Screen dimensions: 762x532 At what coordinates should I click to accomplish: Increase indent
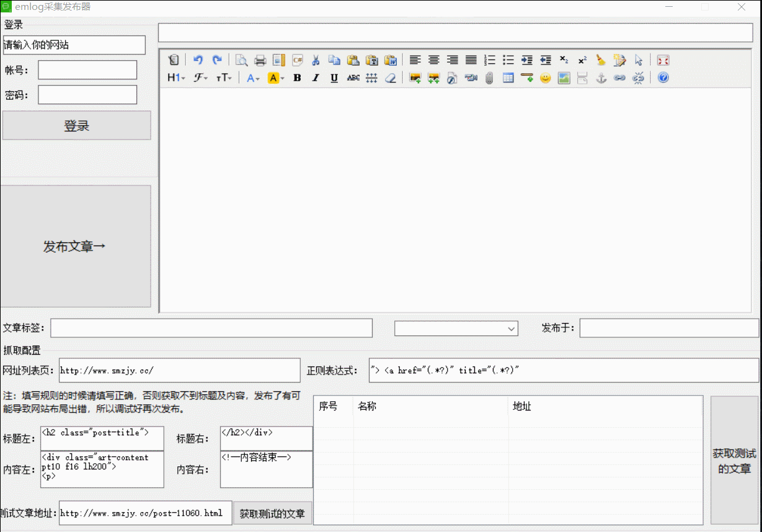pos(527,60)
